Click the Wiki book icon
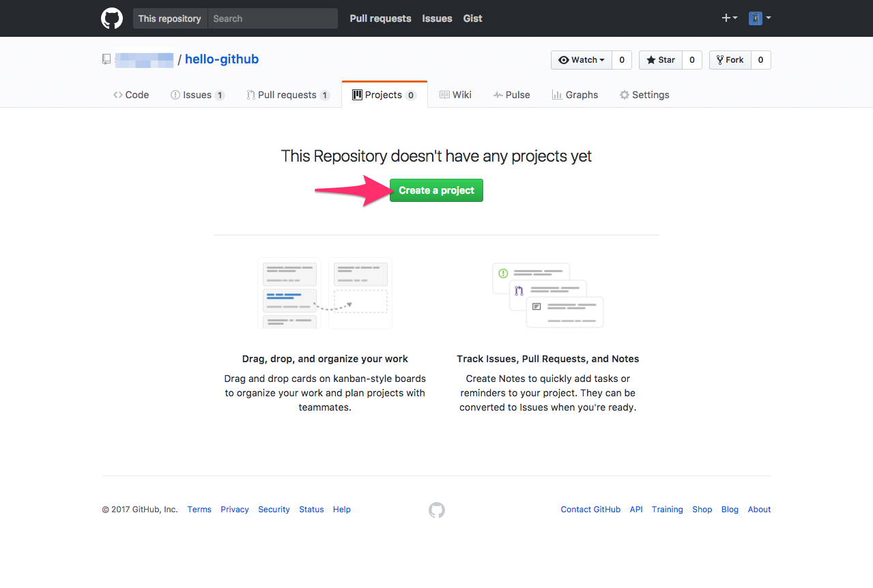873x588 pixels. point(444,95)
